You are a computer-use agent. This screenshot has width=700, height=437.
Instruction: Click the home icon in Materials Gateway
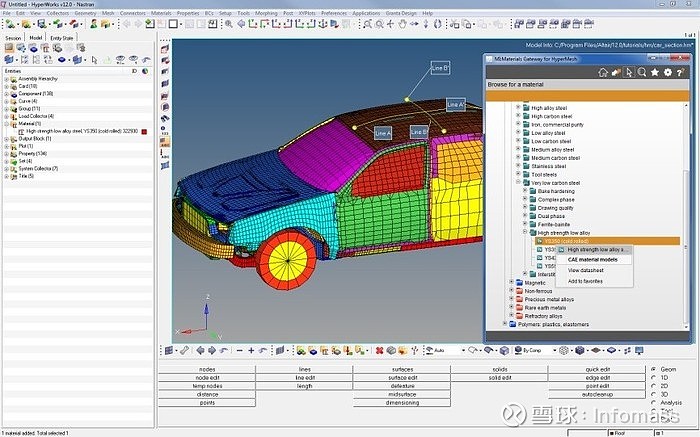tap(602, 72)
